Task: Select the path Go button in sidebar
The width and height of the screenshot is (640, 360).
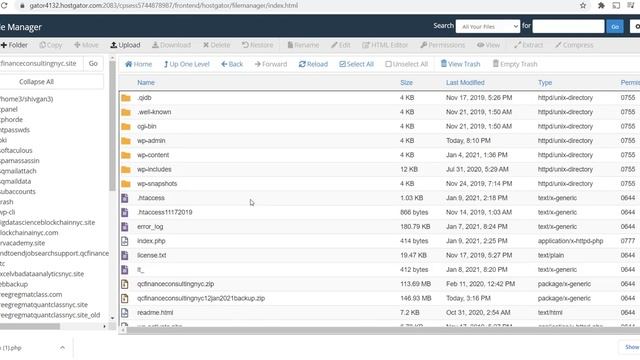Action: point(93,63)
